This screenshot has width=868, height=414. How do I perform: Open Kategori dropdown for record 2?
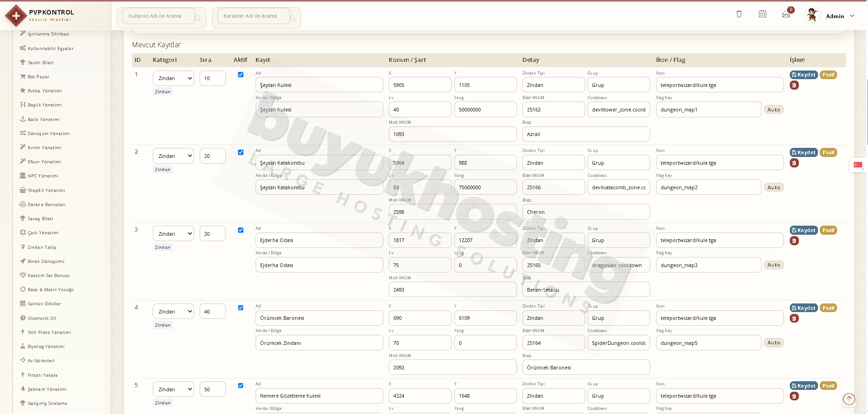coord(173,156)
